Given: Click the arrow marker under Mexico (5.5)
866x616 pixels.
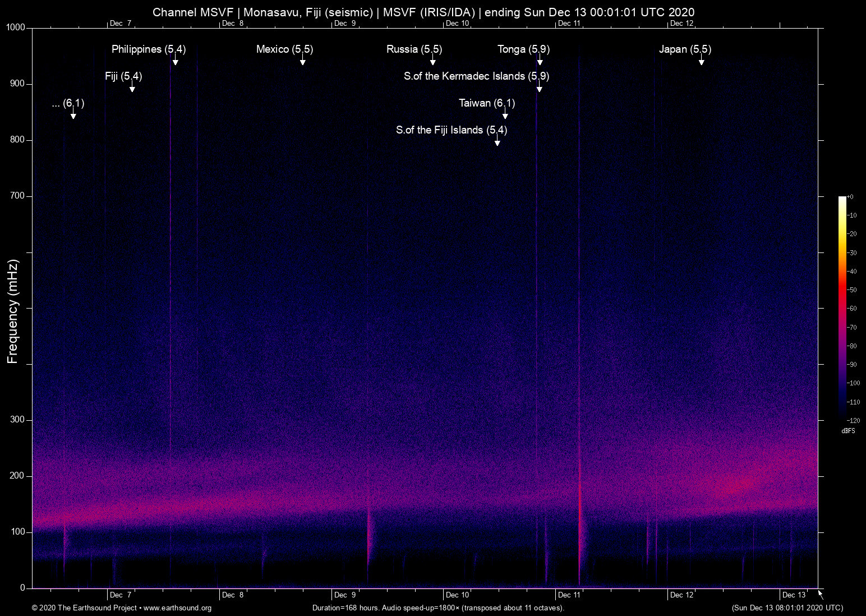Looking at the screenshot, I should coord(303,61).
